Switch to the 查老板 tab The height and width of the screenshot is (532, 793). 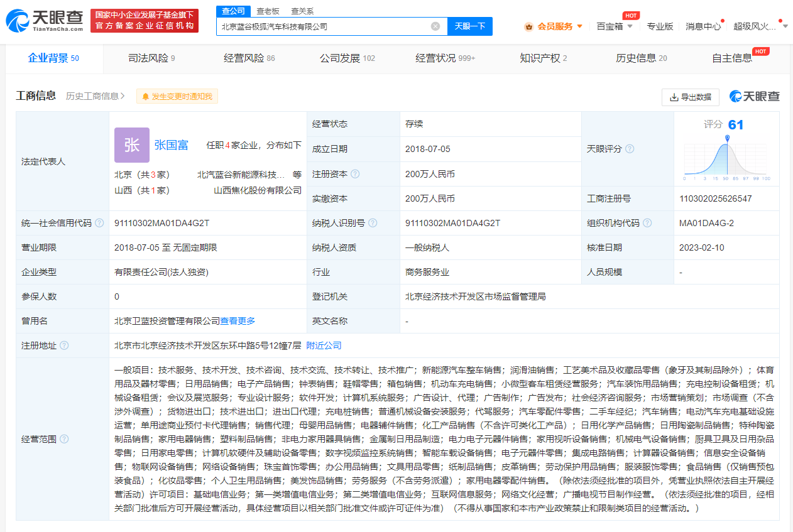[268, 11]
